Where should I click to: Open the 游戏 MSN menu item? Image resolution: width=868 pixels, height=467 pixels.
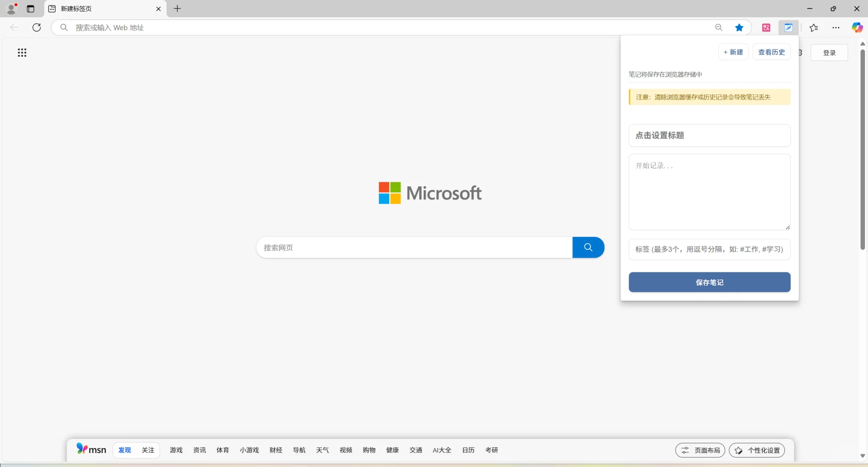176,450
